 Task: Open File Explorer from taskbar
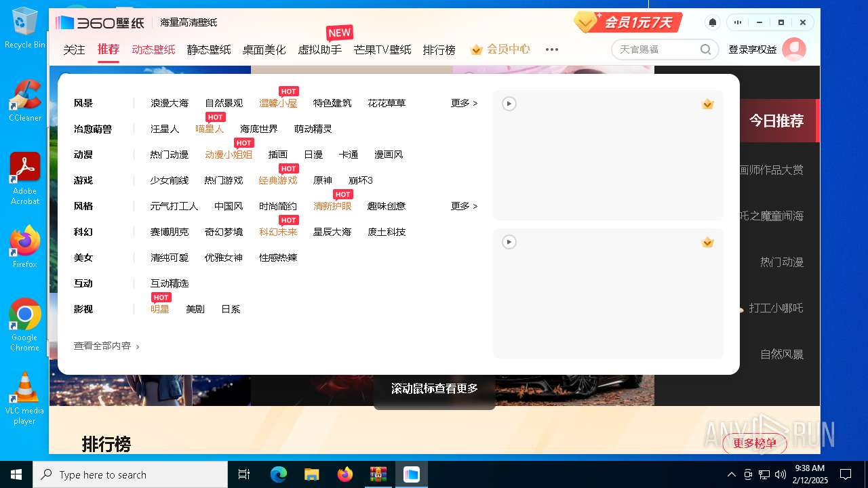pyautogui.click(x=311, y=474)
